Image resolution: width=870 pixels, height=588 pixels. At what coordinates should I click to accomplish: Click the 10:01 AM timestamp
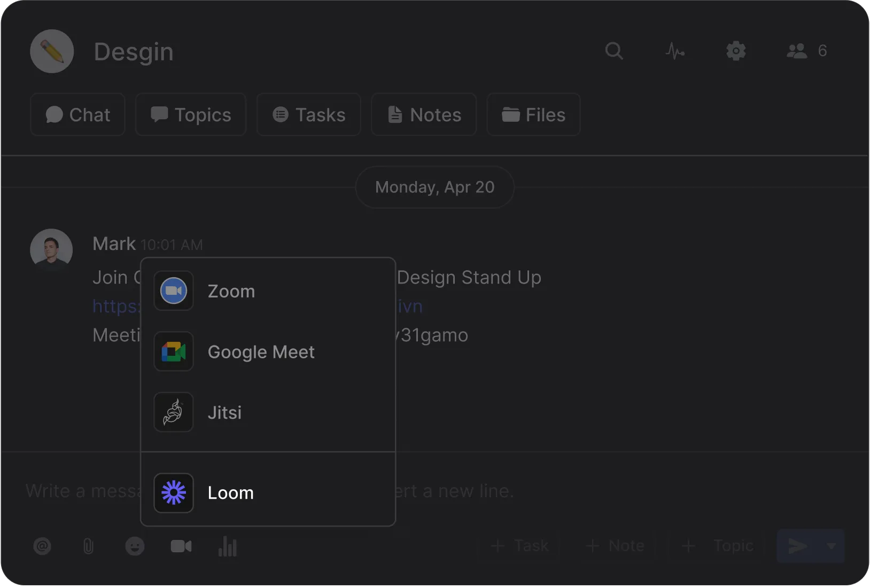[172, 245]
